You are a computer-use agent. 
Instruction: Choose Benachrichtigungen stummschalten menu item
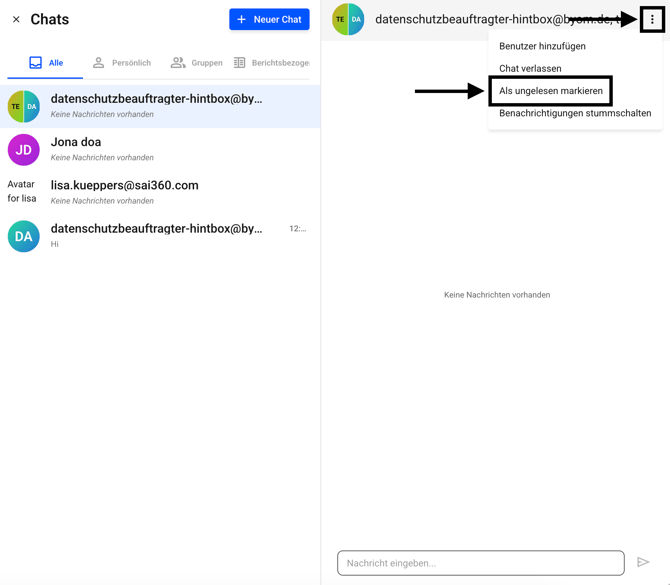pos(575,113)
